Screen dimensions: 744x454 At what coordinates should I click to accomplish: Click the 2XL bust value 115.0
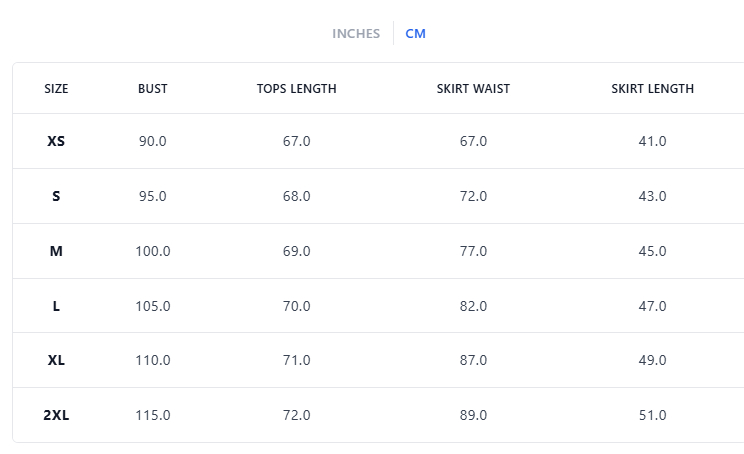tap(153, 415)
